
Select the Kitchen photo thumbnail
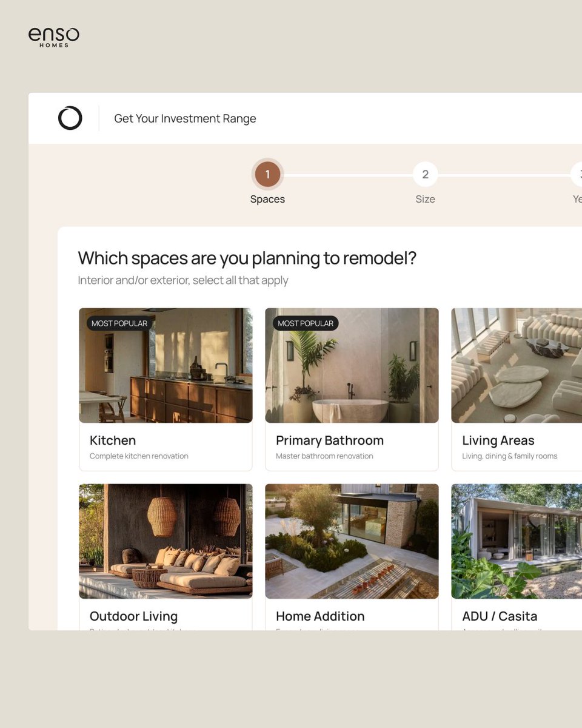tap(166, 365)
